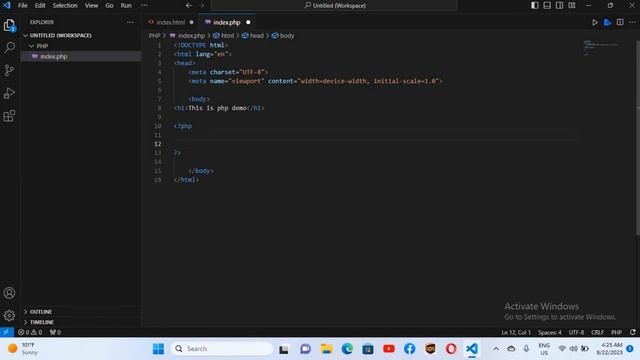Open the View menu
The width and height of the screenshot is (640, 360).
coord(91,5)
